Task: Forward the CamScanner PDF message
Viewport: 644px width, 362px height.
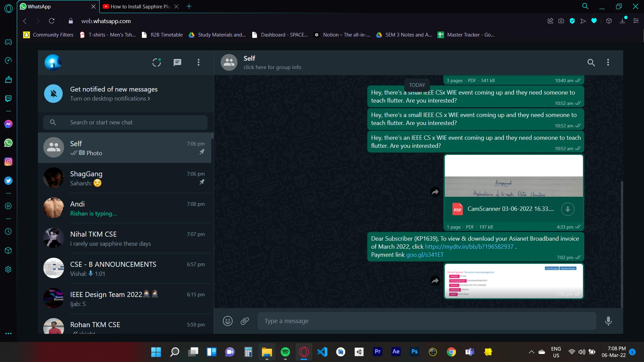Action: pyautogui.click(x=435, y=192)
